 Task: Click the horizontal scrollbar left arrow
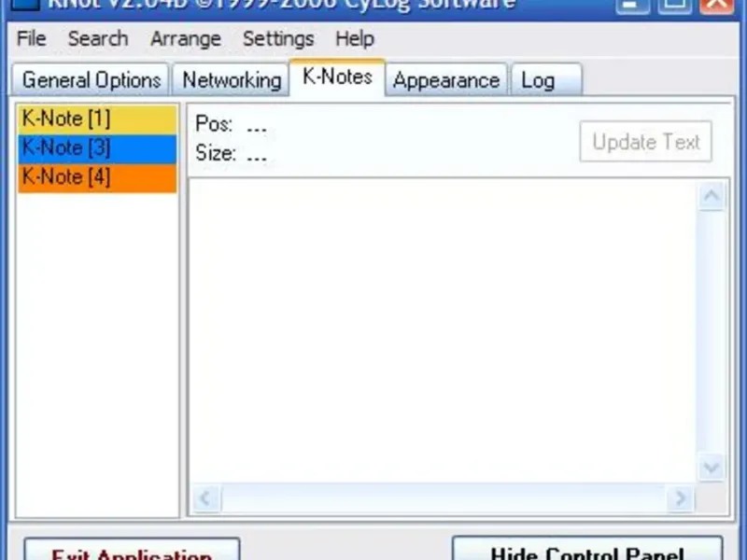click(x=205, y=498)
